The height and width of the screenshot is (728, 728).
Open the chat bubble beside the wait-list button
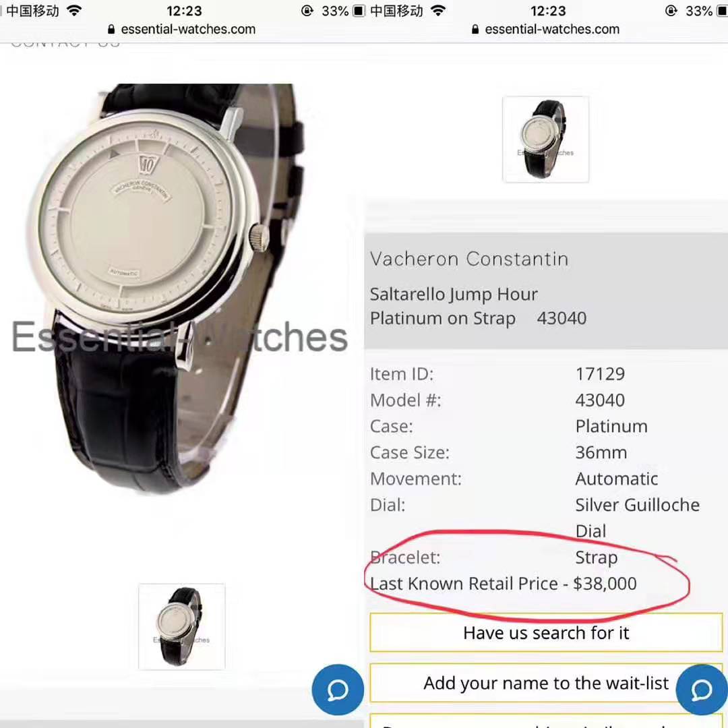(x=702, y=690)
